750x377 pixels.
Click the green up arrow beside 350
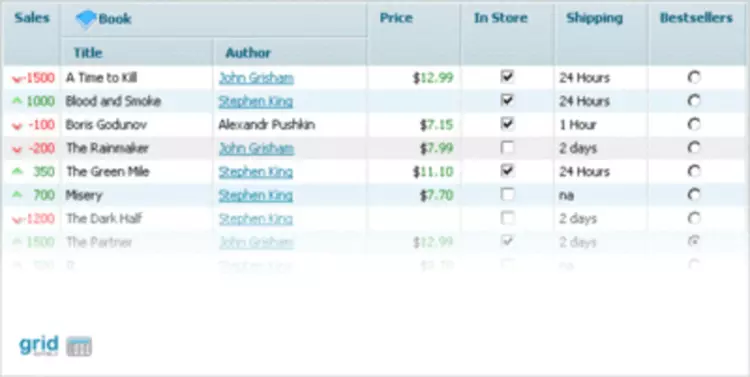click(17, 171)
